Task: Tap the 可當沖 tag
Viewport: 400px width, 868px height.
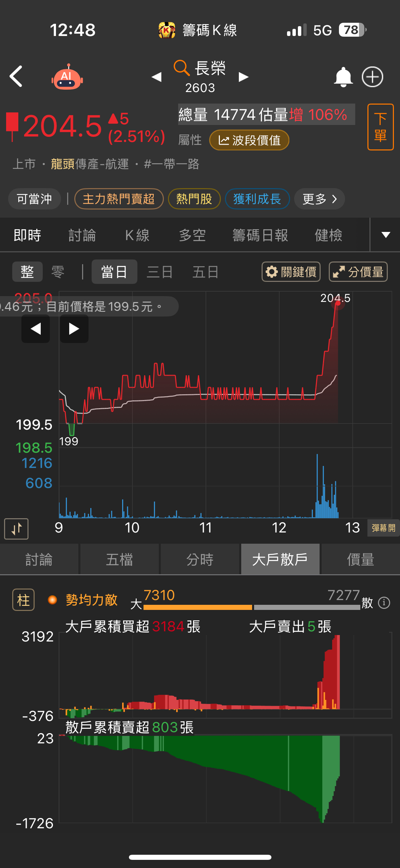Action: 34,199
